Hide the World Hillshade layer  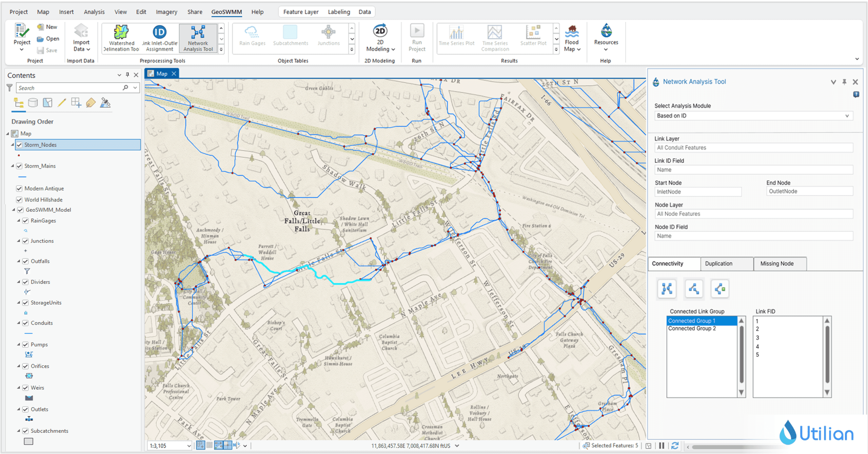pos(19,200)
